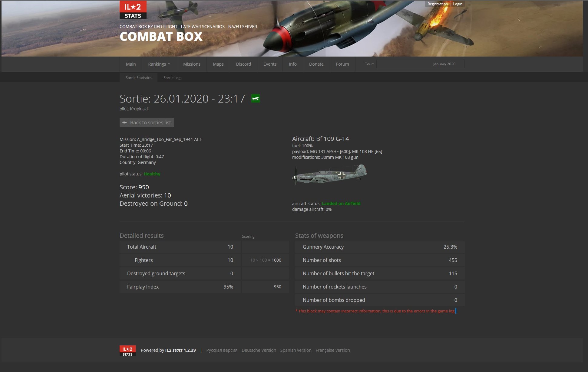Select the Sortie Statistics tab
This screenshot has width=588, height=372.
click(138, 78)
